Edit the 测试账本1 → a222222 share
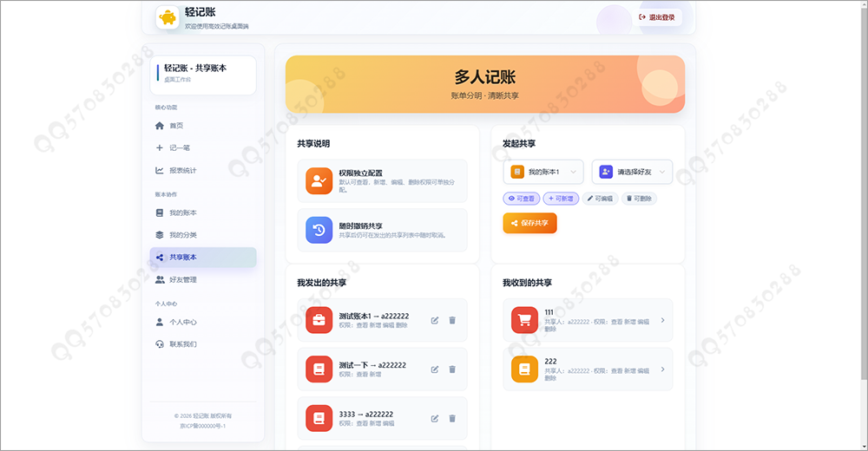Screen dimensions: 868x451 (435, 320)
